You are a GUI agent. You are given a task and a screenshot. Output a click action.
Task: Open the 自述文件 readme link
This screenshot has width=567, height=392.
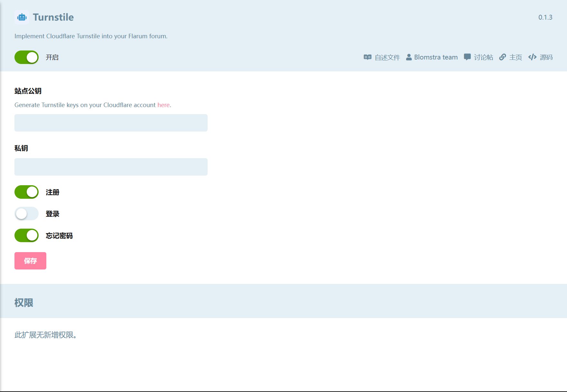(x=382, y=57)
